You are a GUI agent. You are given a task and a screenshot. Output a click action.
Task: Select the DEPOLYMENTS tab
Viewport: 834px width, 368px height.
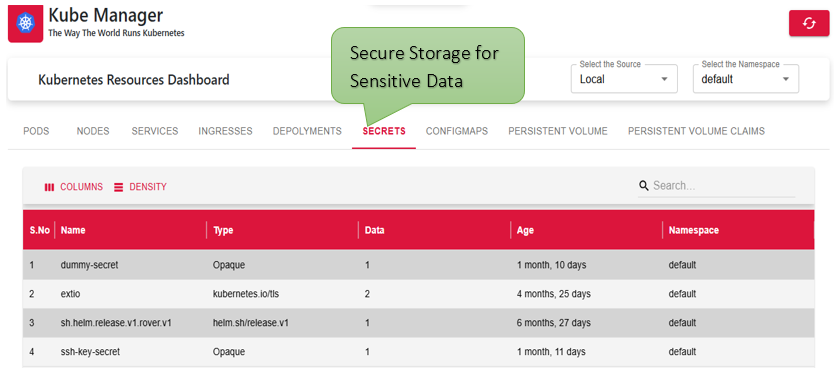[x=307, y=131]
